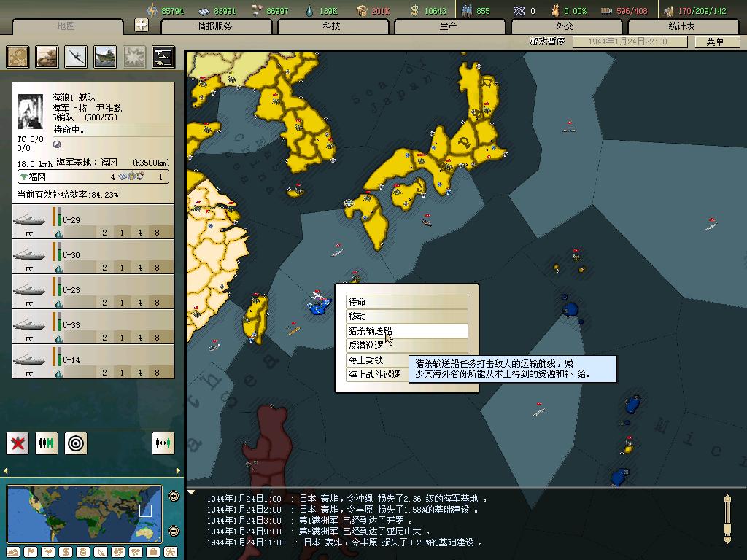
Task: Open the 生产 tab
Action: [x=449, y=26]
